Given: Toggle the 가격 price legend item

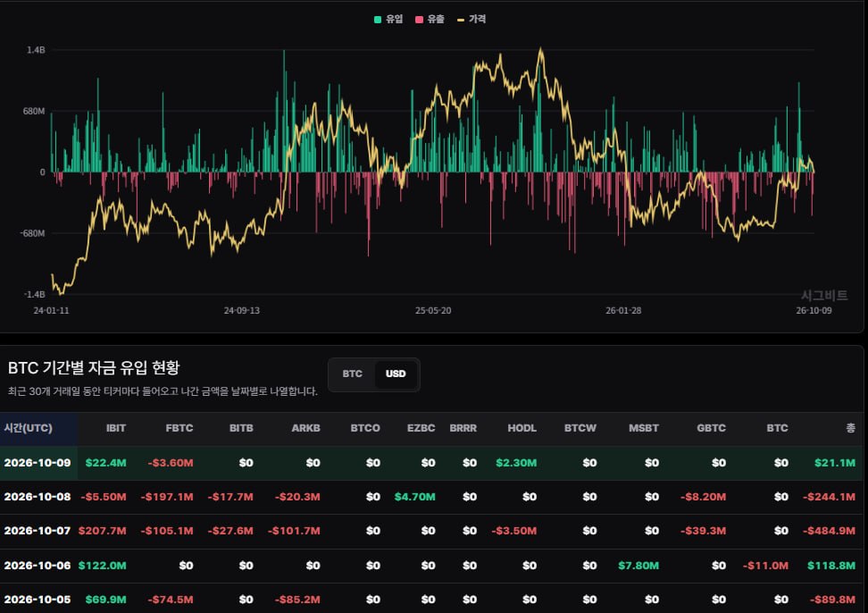Looking at the screenshot, I should pos(472,20).
